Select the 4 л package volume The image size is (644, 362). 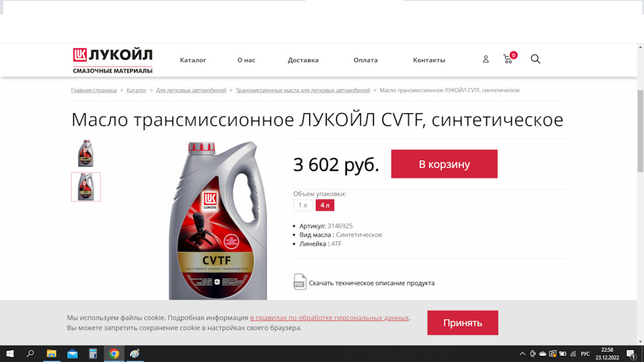[x=325, y=205]
